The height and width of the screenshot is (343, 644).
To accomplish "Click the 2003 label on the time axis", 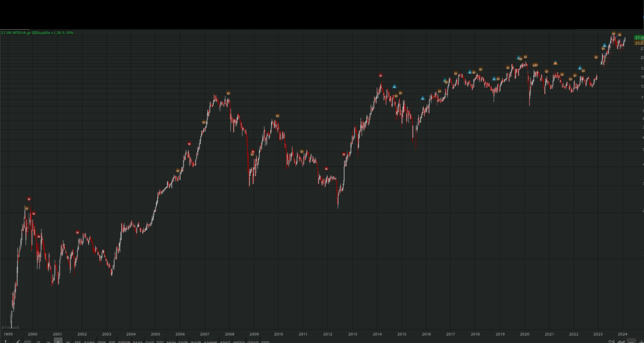I will pyautogui.click(x=106, y=335).
